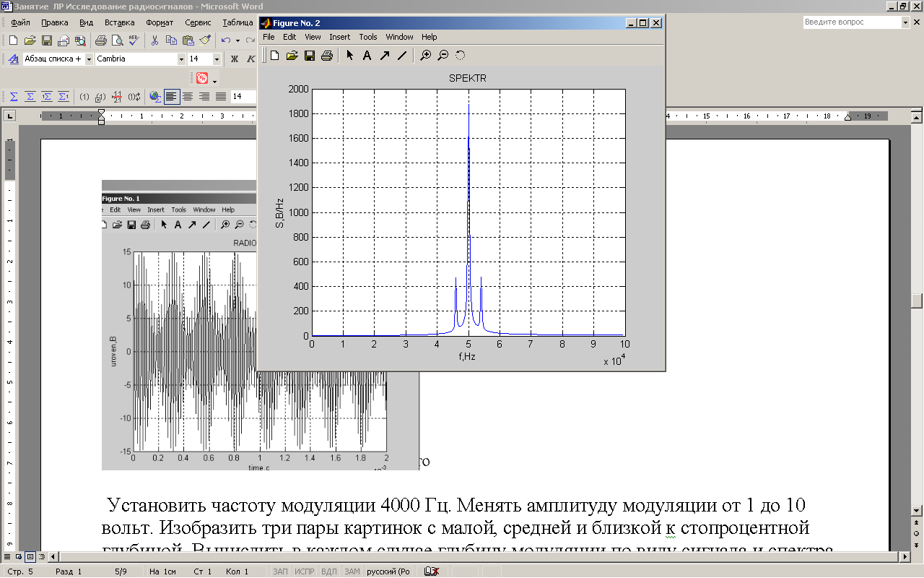Toggle align right paragraph
Image resolution: width=924 pixels, height=578 pixels.
[x=204, y=96]
